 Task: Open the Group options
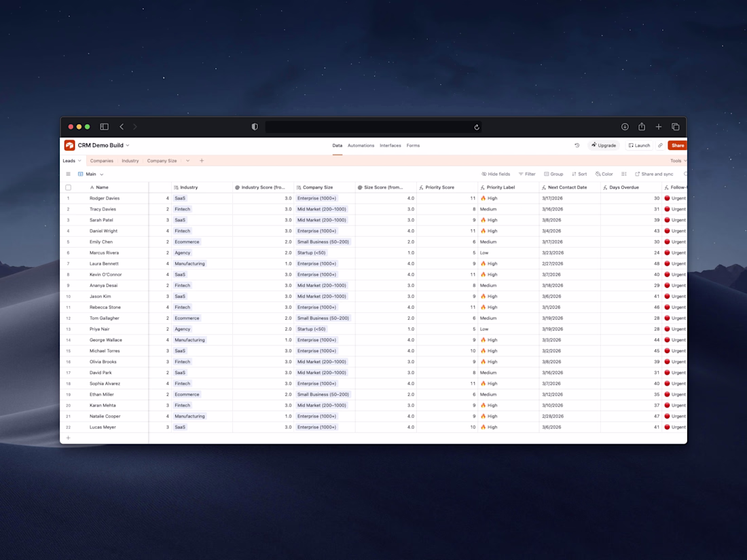tap(553, 174)
